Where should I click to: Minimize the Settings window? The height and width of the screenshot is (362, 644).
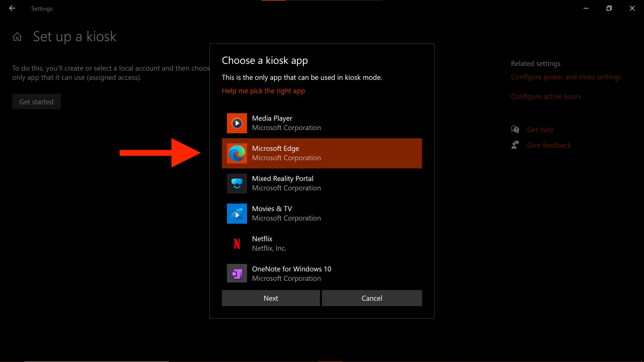(x=586, y=8)
